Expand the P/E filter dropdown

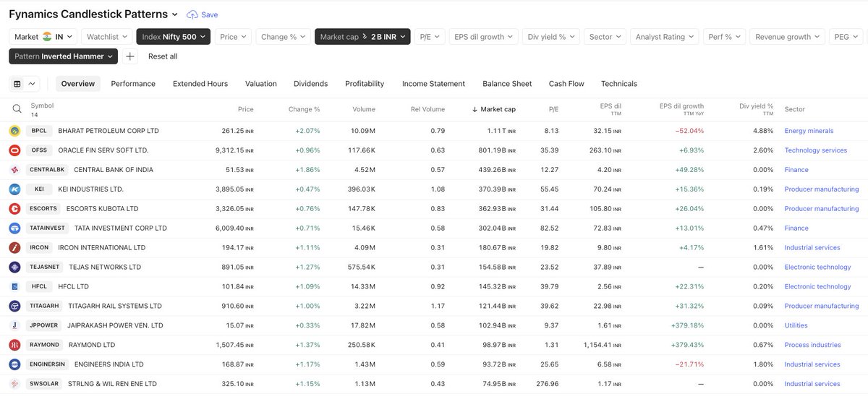(430, 37)
